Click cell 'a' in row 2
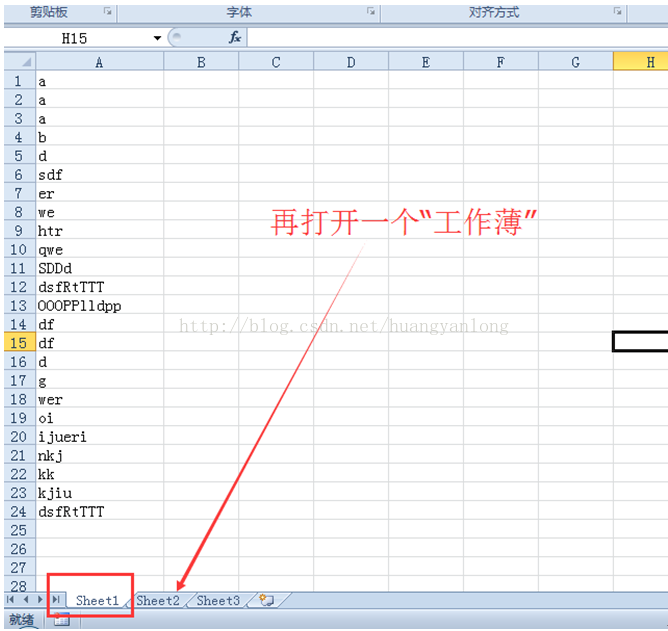This screenshot has height=631, width=668. coord(100,100)
